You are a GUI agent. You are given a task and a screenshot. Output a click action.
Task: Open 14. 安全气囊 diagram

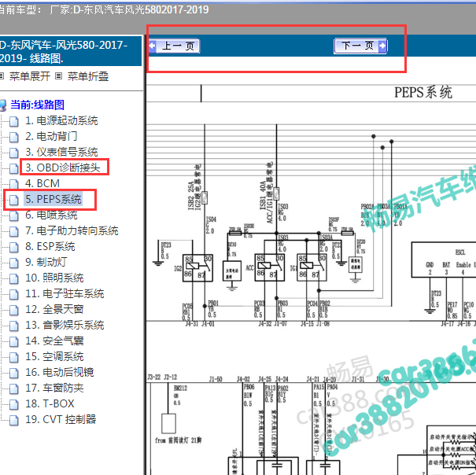[x=54, y=341]
